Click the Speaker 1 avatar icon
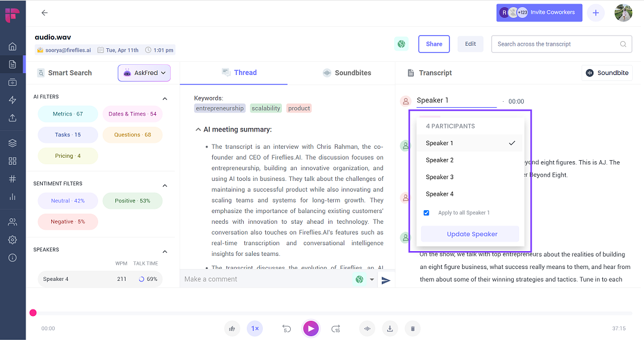Screen dimensions: 644x341 [x=406, y=101]
